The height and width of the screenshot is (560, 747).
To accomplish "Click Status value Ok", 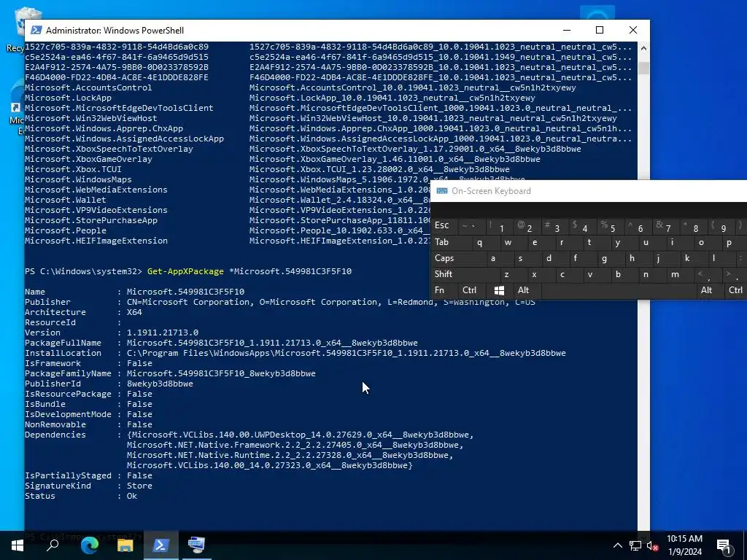I will [x=132, y=496].
